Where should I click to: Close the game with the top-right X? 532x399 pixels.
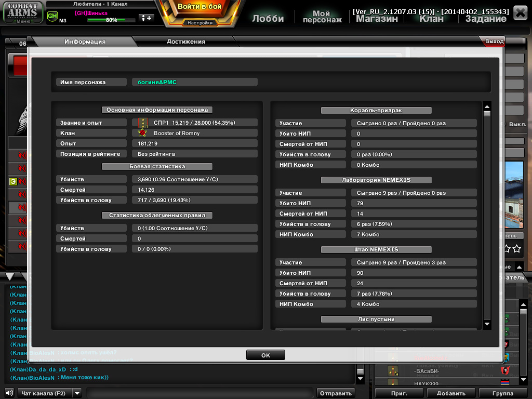coord(520,13)
